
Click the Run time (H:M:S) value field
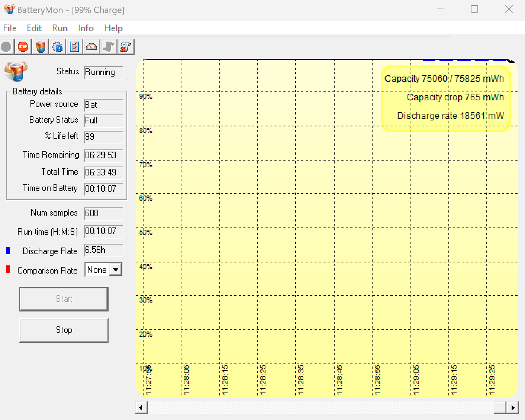[x=103, y=231]
